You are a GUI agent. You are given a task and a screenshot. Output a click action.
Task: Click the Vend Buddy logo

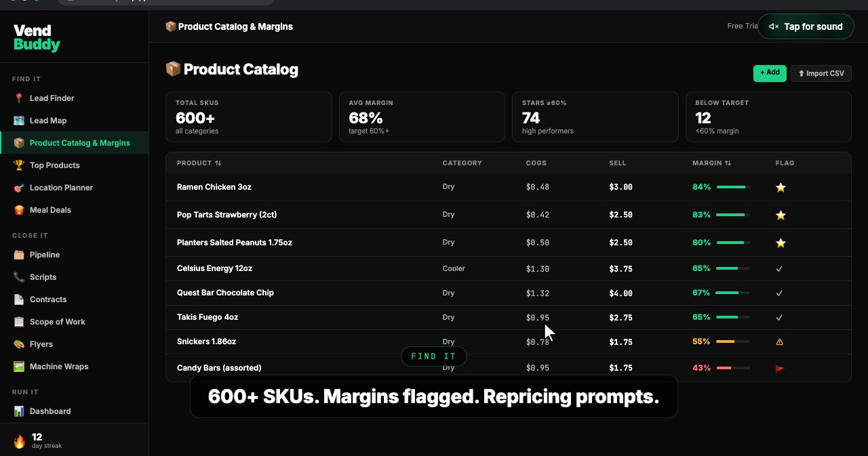37,38
